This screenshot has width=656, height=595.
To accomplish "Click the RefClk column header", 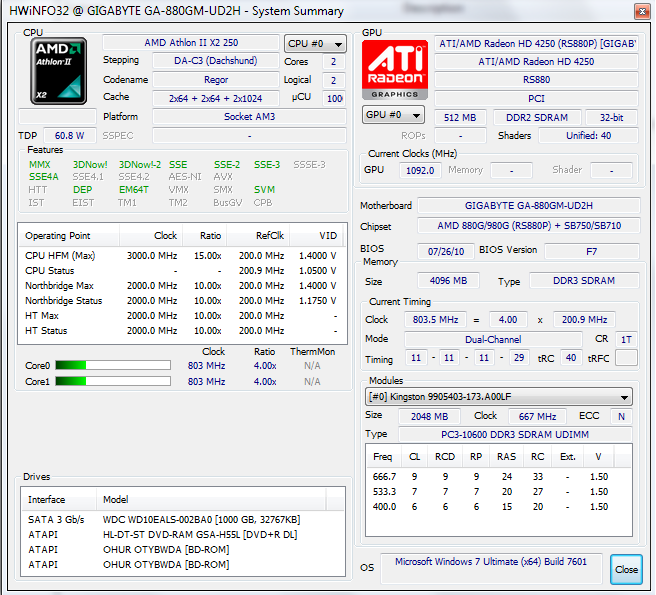I will [258, 236].
